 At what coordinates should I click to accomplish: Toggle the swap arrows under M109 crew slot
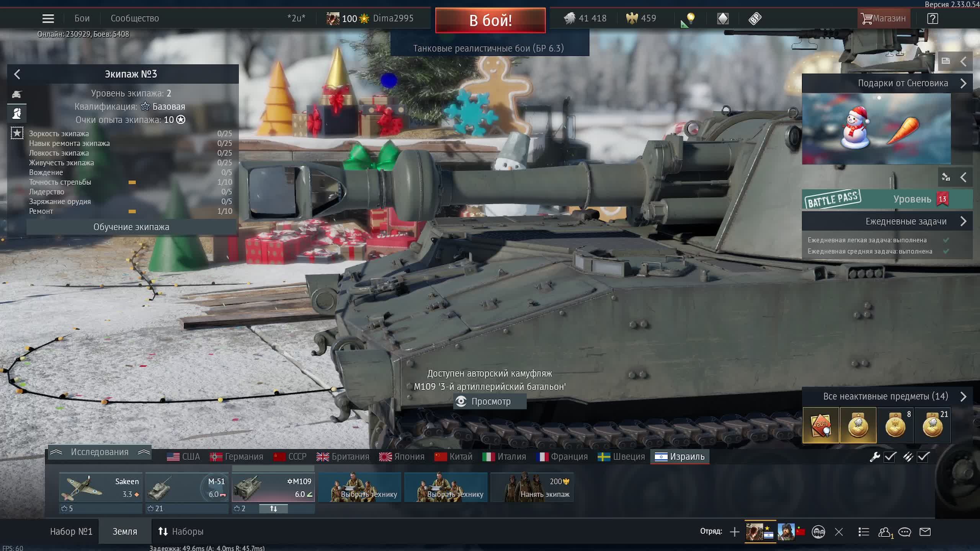click(x=273, y=509)
